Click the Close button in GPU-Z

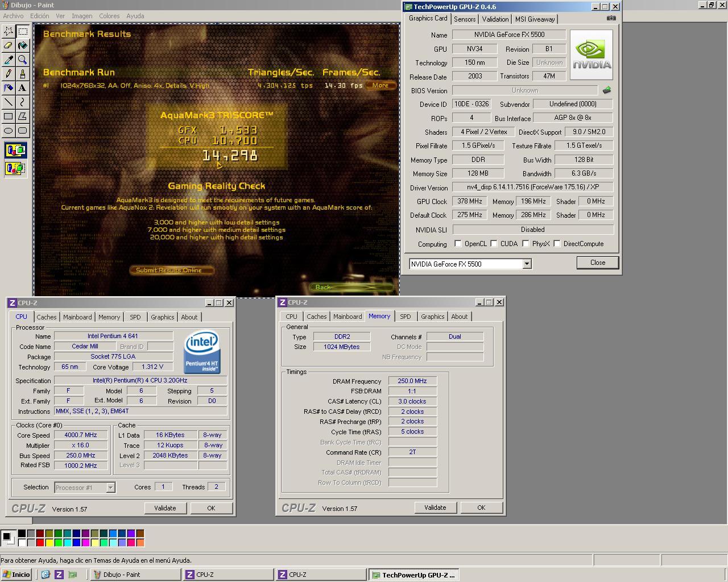597,263
